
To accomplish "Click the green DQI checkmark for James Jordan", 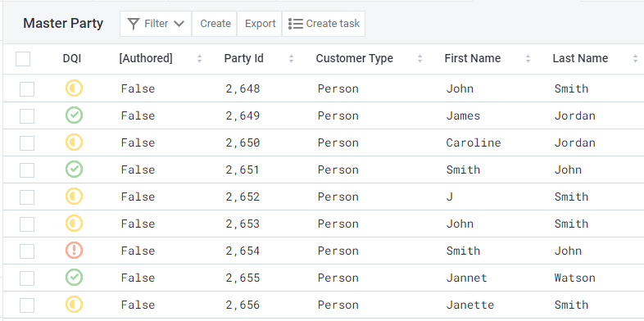I will pyautogui.click(x=74, y=115).
